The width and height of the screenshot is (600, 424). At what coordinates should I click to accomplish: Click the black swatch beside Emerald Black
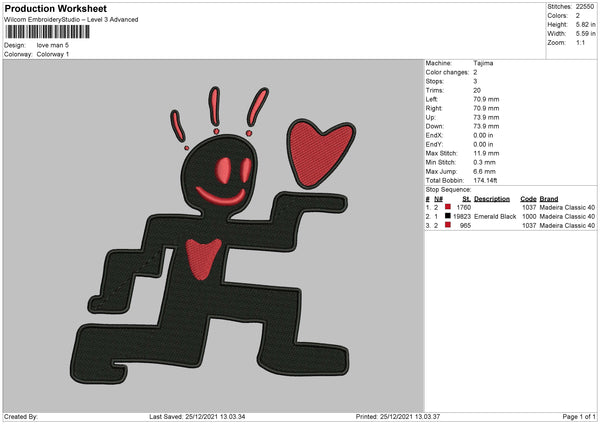(447, 216)
